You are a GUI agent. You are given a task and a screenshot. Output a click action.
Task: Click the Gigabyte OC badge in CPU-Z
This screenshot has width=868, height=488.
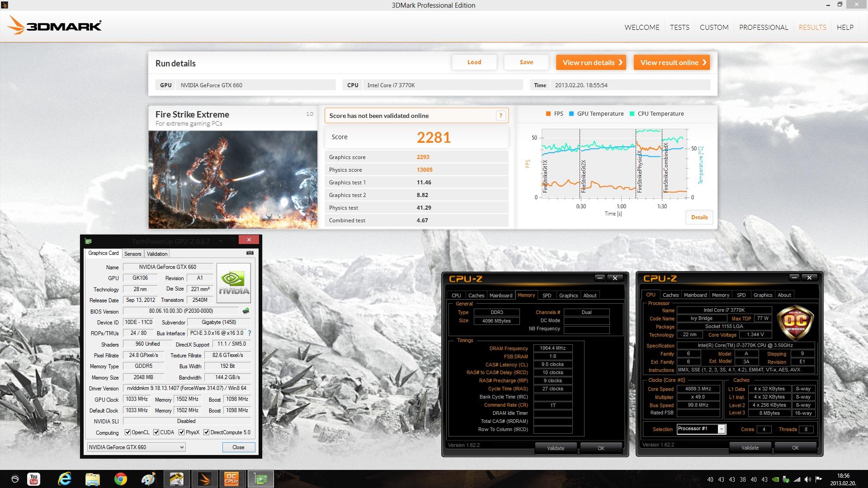click(x=795, y=321)
